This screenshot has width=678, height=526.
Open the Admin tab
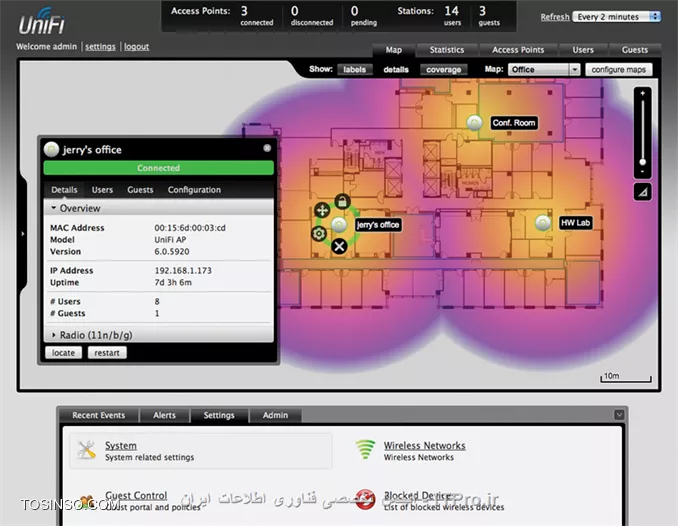click(x=275, y=415)
